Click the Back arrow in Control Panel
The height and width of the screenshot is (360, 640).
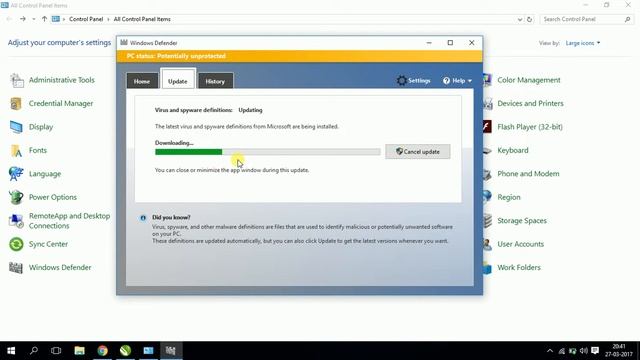(9, 19)
